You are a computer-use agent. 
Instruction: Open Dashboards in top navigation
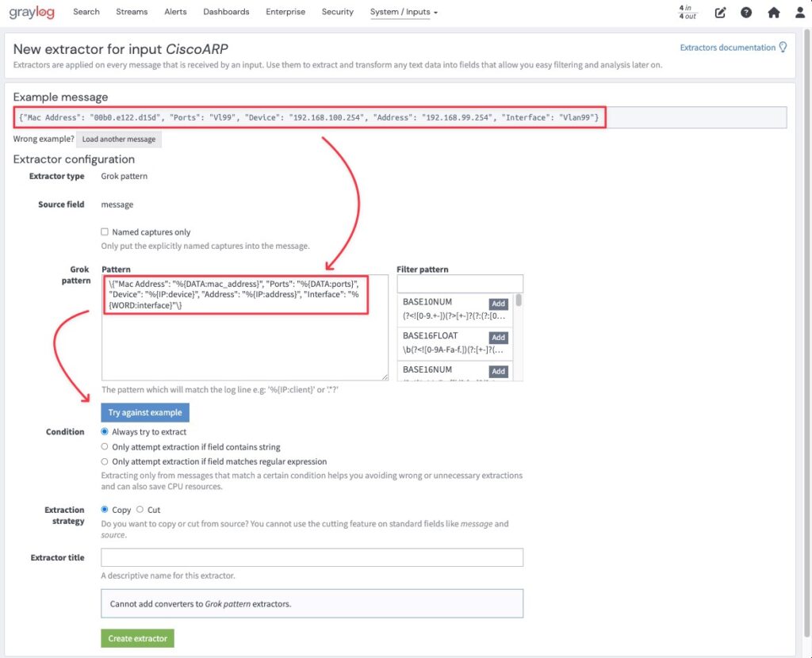226,11
